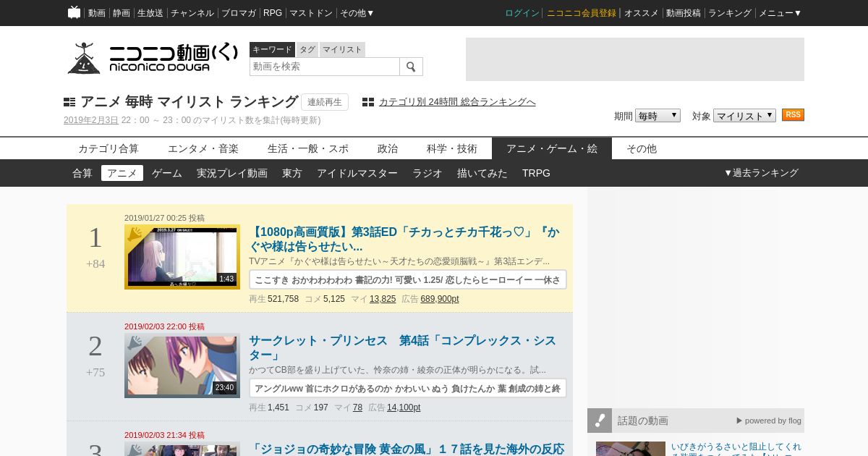Open ブロマガ in top navigation
This screenshot has height=456, width=868.
point(239,13)
